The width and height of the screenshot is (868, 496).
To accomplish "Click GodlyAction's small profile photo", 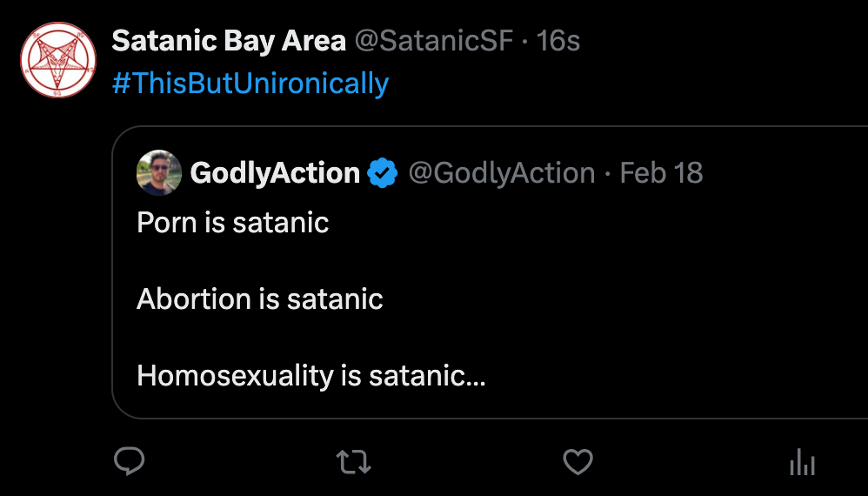I will (158, 173).
